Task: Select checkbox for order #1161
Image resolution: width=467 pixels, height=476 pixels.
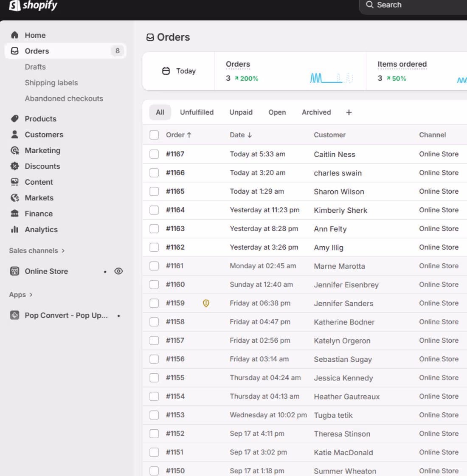Action: tap(154, 266)
